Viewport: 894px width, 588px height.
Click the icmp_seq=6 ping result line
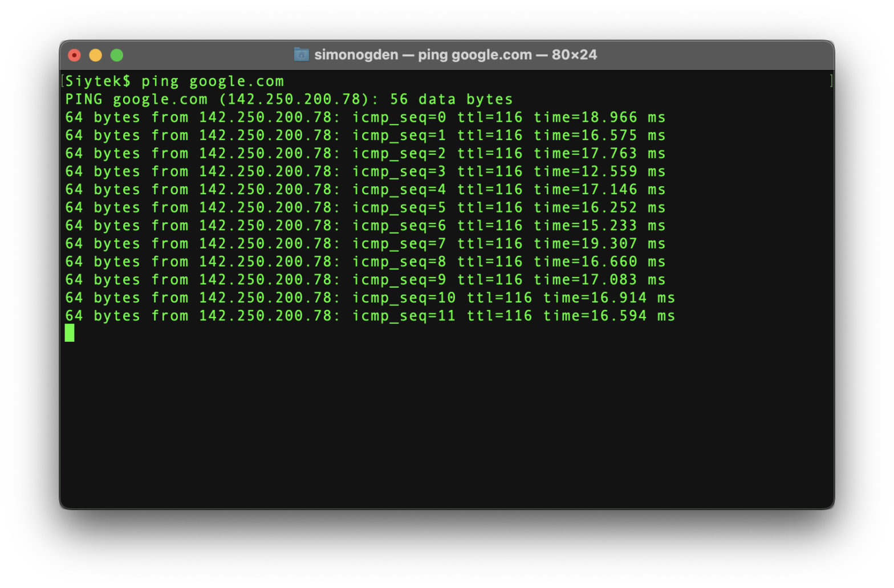click(365, 226)
